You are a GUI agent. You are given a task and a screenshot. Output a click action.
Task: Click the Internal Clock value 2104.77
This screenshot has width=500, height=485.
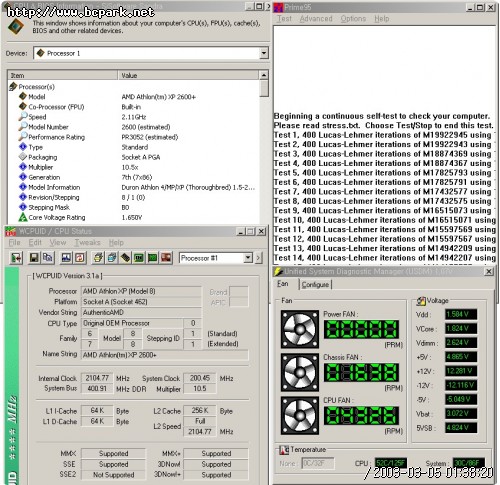(97, 378)
